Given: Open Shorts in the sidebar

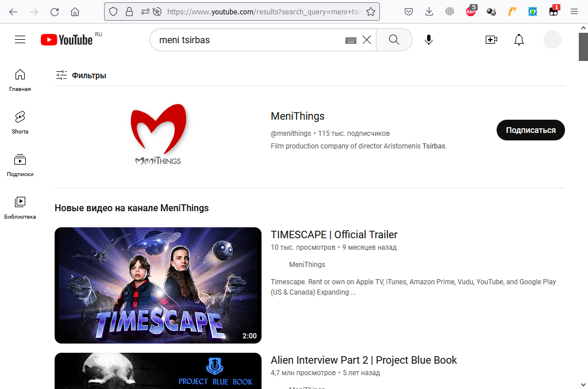Looking at the screenshot, I should tap(20, 123).
